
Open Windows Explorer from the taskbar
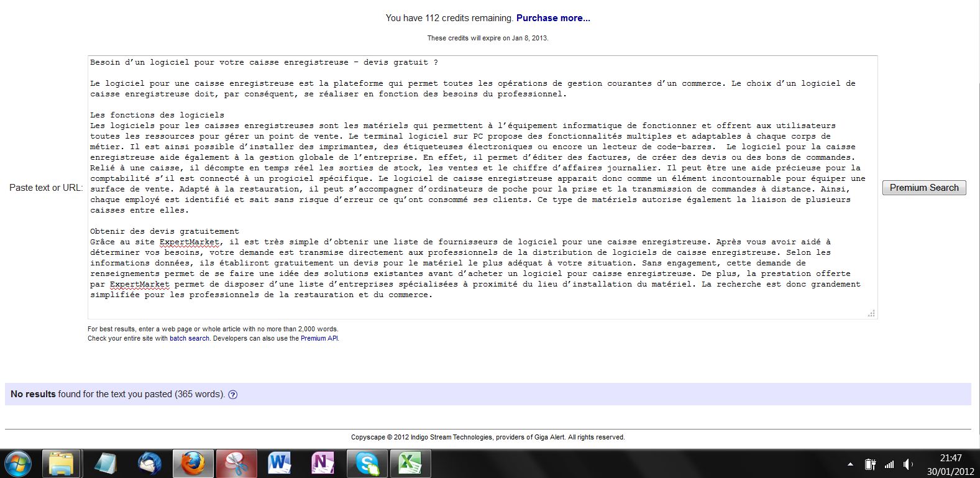[x=62, y=464]
